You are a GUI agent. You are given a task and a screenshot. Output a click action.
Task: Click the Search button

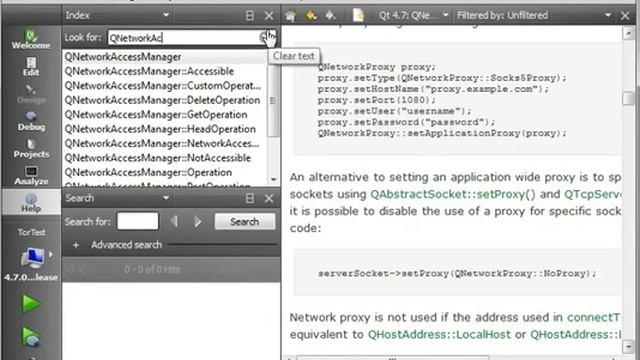click(x=245, y=222)
